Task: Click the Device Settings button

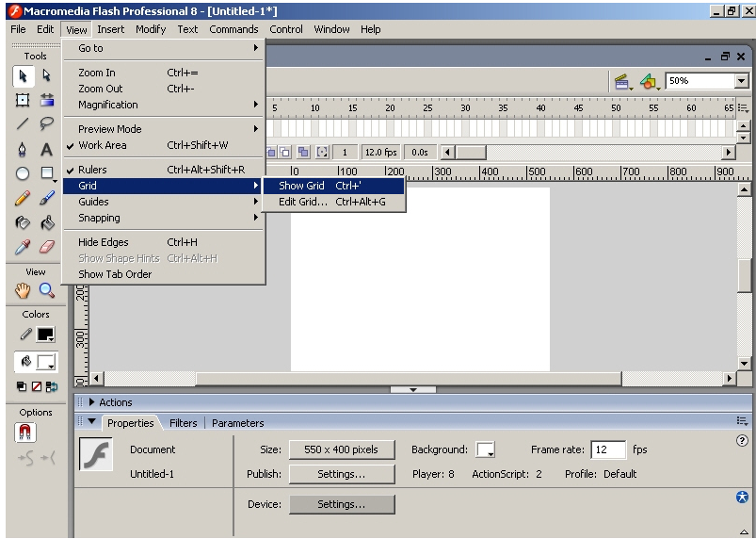Action: (342, 504)
